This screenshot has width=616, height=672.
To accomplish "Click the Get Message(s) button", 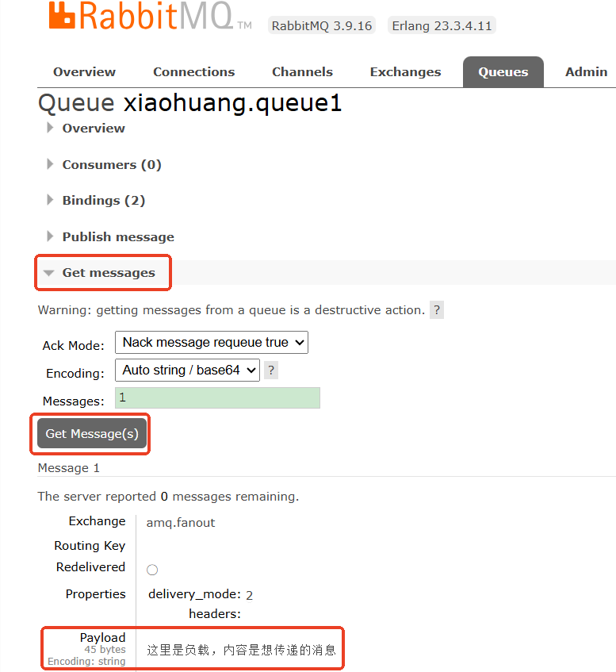I will pyautogui.click(x=92, y=434).
